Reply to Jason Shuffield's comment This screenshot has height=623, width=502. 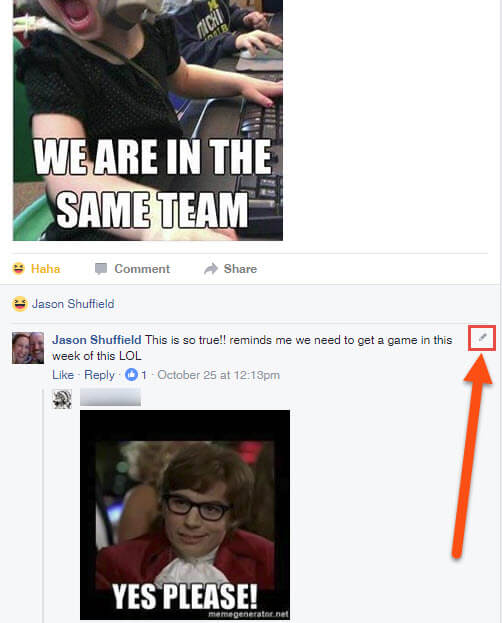[99, 375]
